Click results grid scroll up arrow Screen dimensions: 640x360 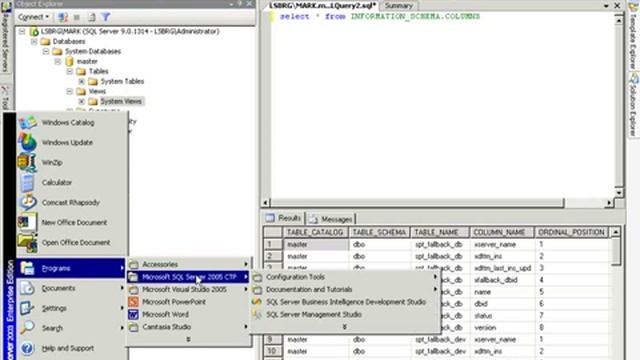[x=616, y=232]
